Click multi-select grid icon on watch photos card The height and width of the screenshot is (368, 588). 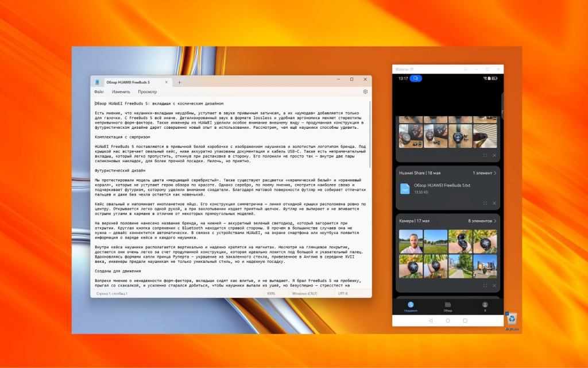coord(485,155)
